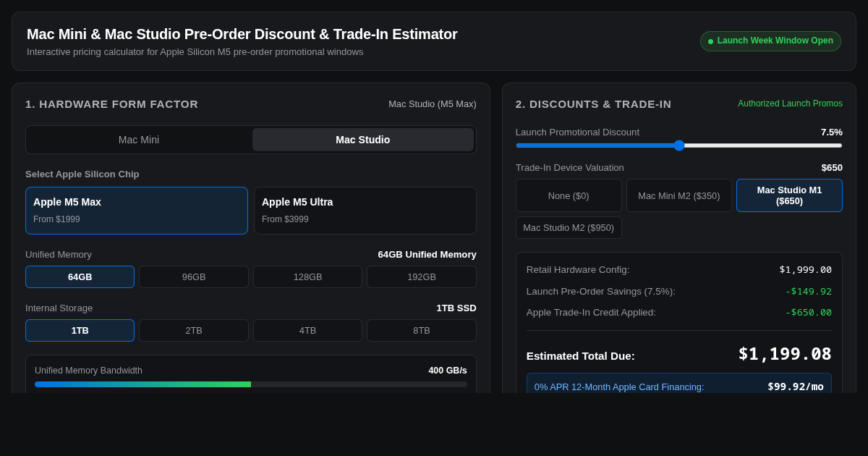
Task: Click the -$650.00 trade-in credit value
Action: point(808,312)
